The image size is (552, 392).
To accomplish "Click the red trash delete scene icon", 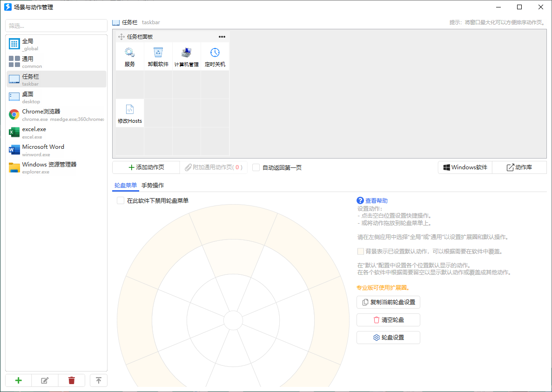I will tap(71, 380).
